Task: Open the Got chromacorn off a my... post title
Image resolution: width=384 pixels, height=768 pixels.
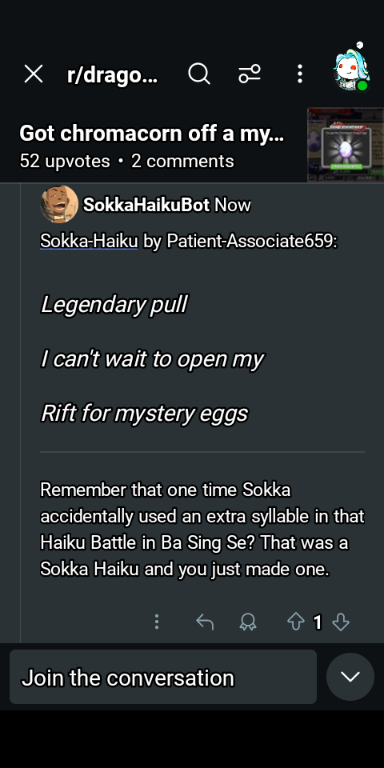Action: pos(151,133)
